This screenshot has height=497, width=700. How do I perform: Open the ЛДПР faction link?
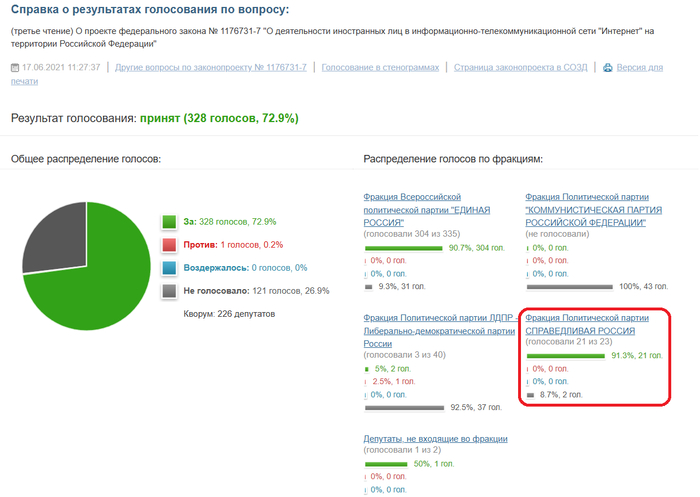(x=436, y=330)
